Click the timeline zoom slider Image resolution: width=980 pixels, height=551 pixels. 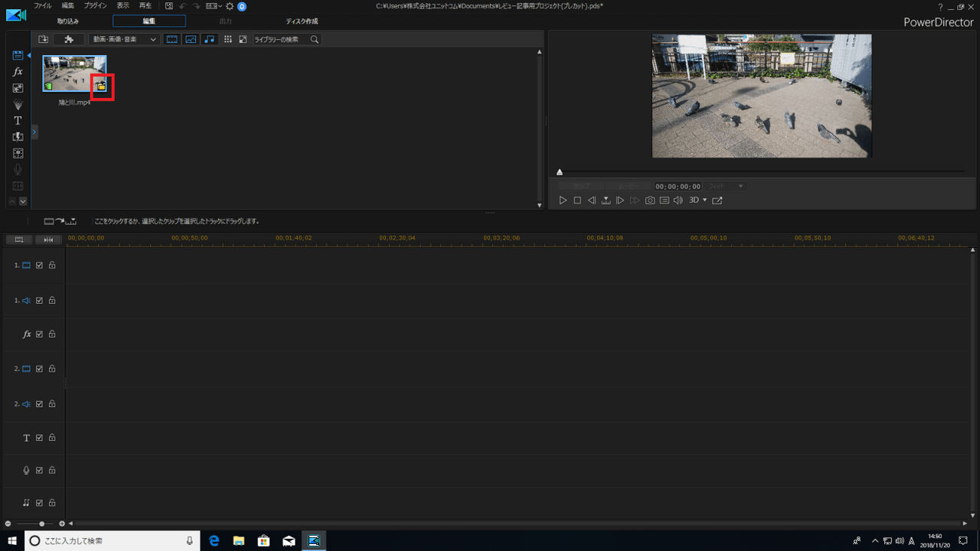point(41,523)
